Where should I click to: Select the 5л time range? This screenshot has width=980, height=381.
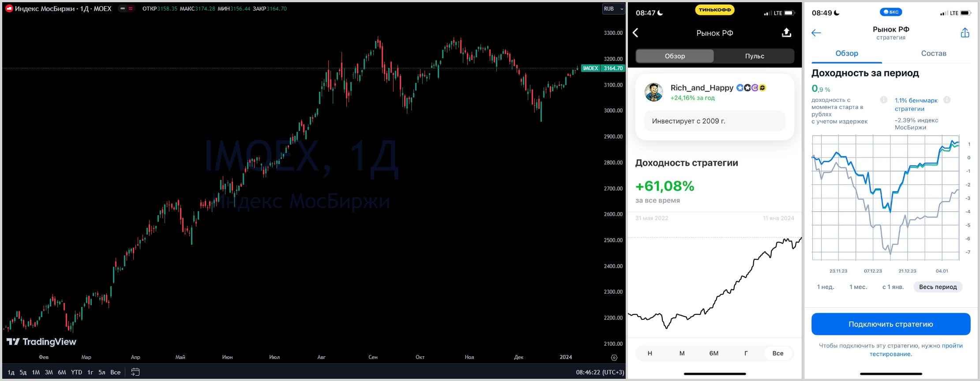tap(102, 372)
